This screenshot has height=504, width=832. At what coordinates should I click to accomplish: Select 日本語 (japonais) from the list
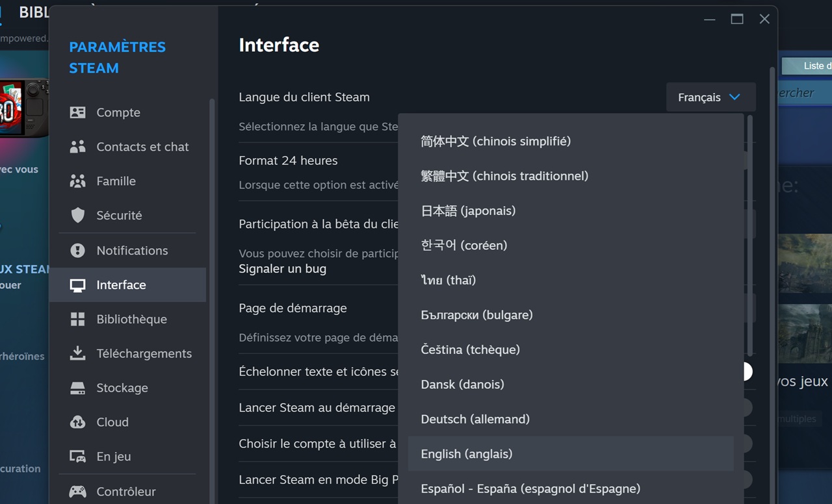(571, 210)
